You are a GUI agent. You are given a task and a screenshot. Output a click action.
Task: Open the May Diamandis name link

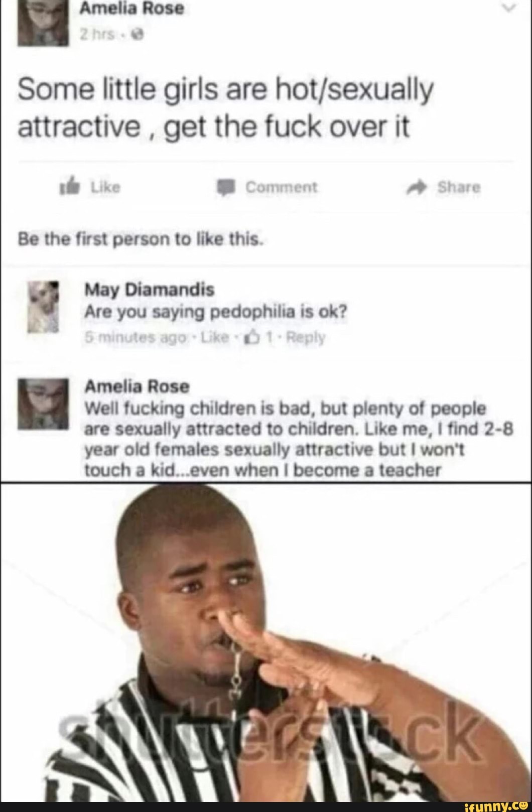click(x=150, y=290)
